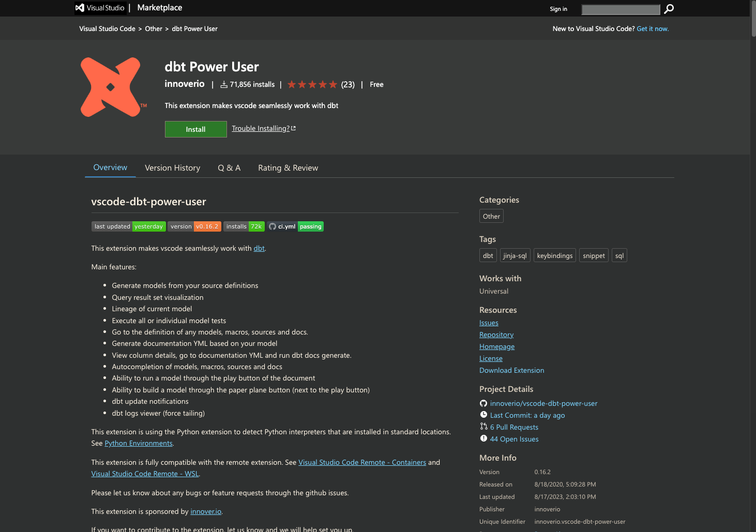The height and width of the screenshot is (532, 756).
Task: Click the open issues alert icon
Action: 483,438
